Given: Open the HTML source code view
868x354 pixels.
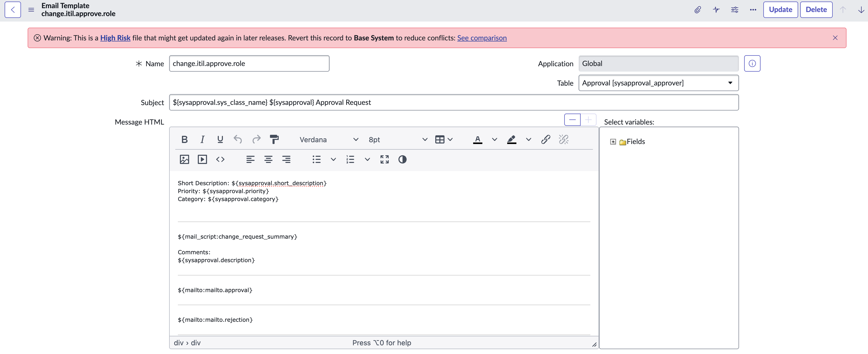Looking at the screenshot, I should point(220,159).
